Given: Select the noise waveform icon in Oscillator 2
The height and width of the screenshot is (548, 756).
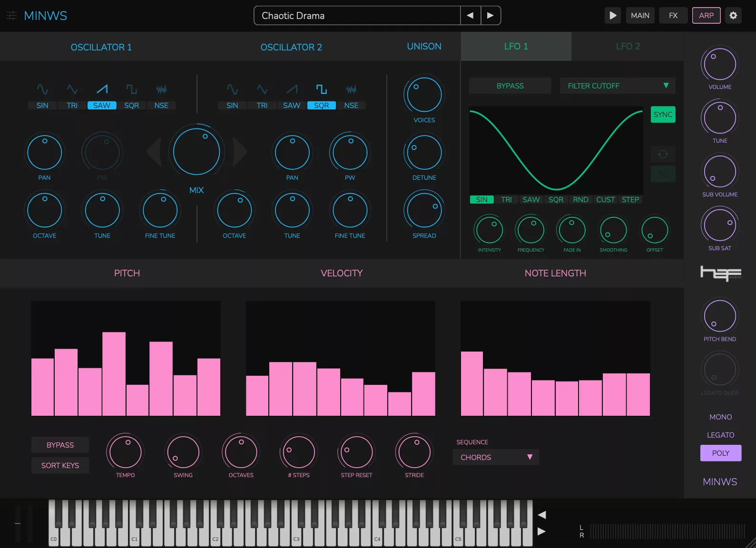Looking at the screenshot, I should coord(351,89).
